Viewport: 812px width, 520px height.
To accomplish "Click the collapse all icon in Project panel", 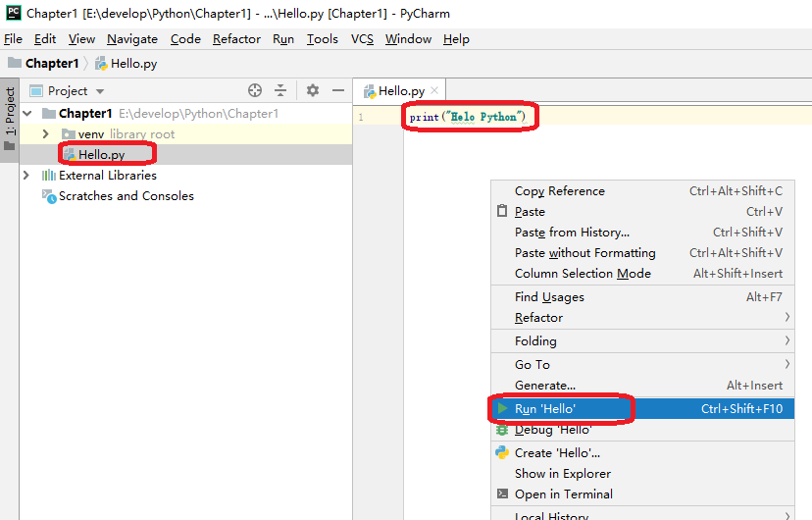I will (280, 90).
